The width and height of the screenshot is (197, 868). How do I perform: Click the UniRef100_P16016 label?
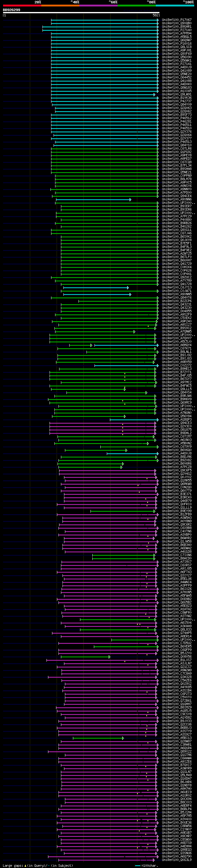tap(177, 43)
